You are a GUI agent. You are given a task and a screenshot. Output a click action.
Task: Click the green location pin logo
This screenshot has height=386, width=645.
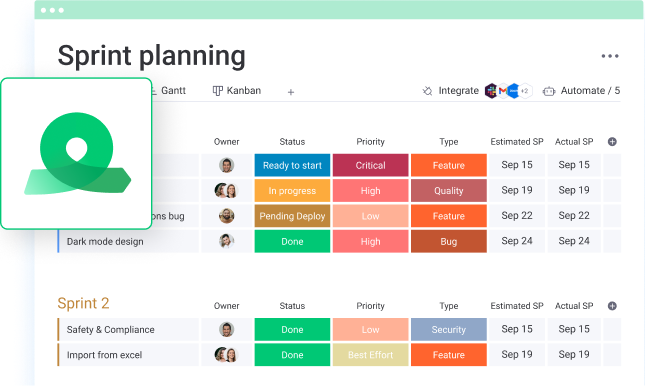pos(77,153)
